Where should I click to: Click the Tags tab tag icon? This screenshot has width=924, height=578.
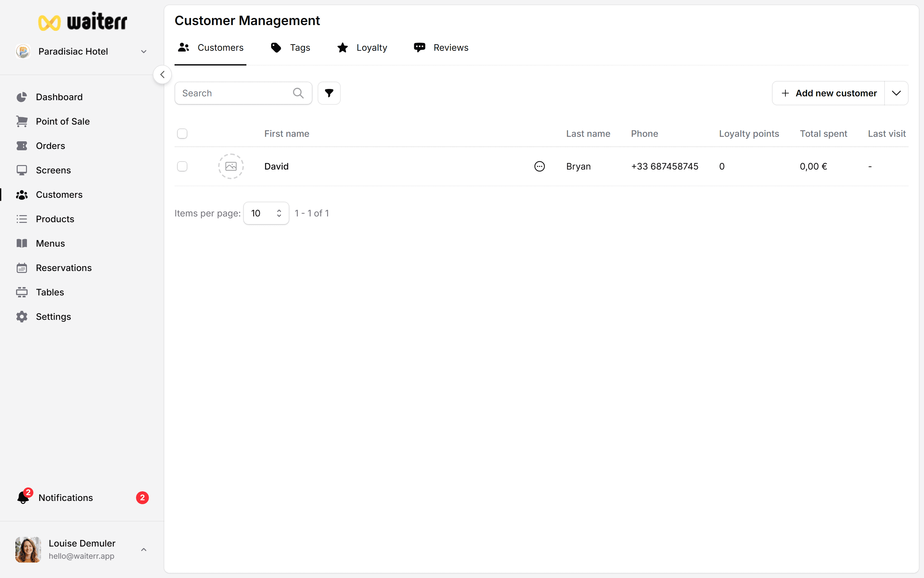276,48
